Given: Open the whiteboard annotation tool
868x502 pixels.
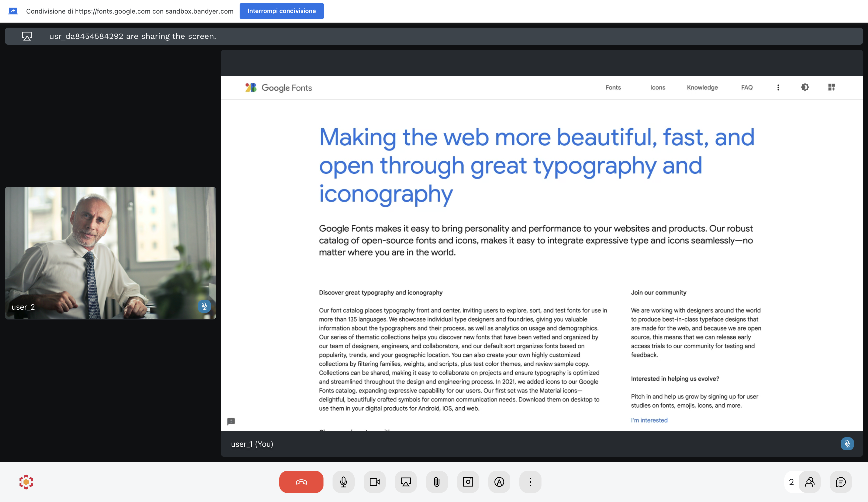Looking at the screenshot, I should tap(499, 482).
